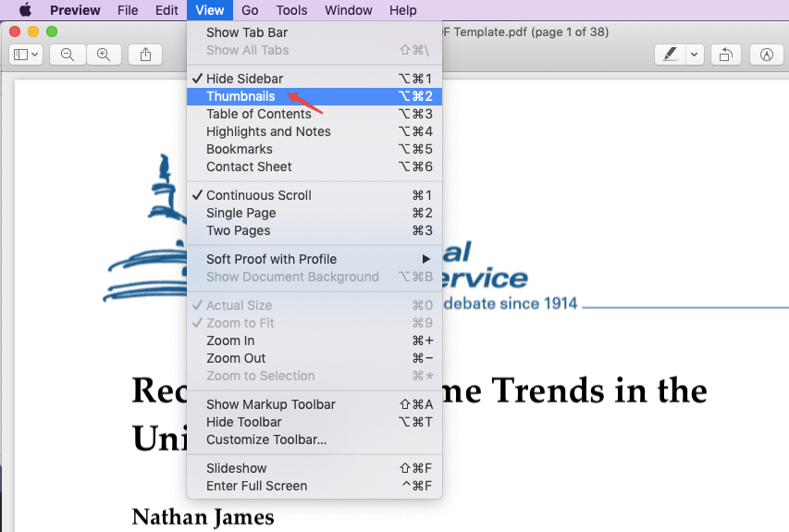Screen dimensions: 789x532
Task: Expand Soft Proof with Profile submenu
Action: (314, 259)
